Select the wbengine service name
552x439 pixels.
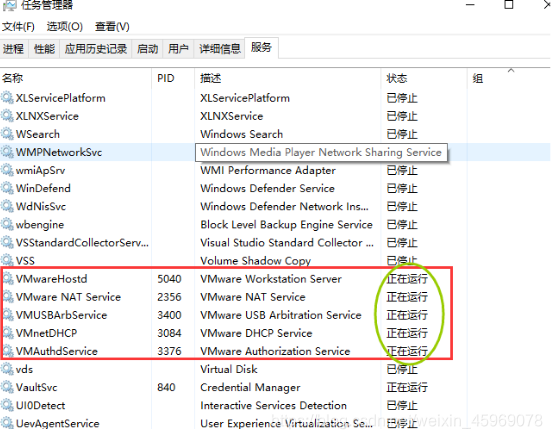(40, 225)
